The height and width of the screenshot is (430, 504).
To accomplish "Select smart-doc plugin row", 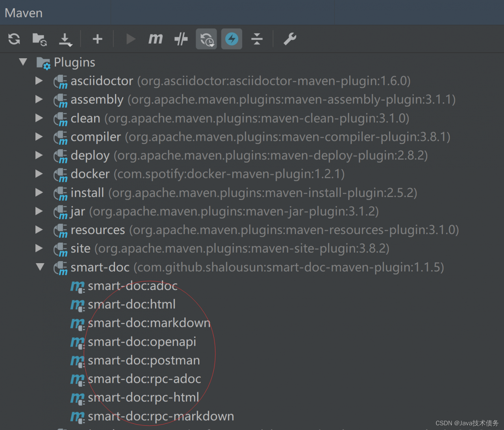I will click(x=252, y=267).
